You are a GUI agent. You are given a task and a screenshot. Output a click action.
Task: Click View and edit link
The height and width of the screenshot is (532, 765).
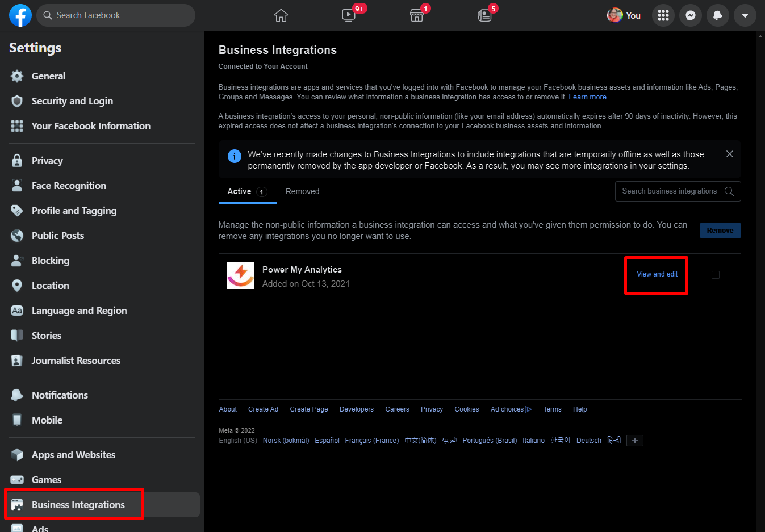pyautogui.click(x=657, y=274)
